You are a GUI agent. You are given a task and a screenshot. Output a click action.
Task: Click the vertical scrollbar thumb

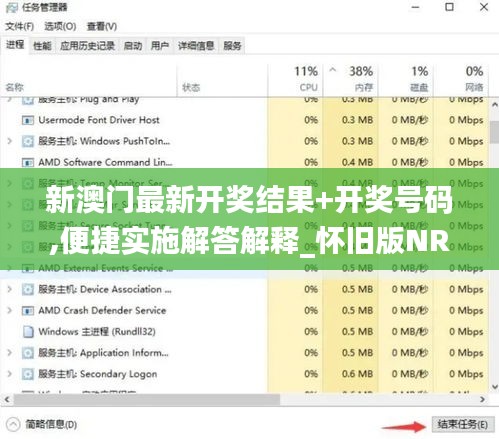[494, 132]
